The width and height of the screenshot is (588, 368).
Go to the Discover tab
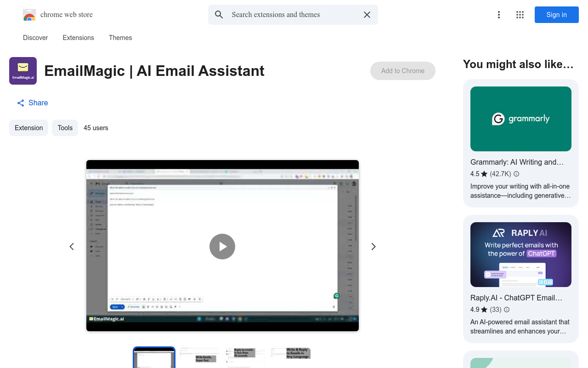pyautogui.click(x=35, y=38)
